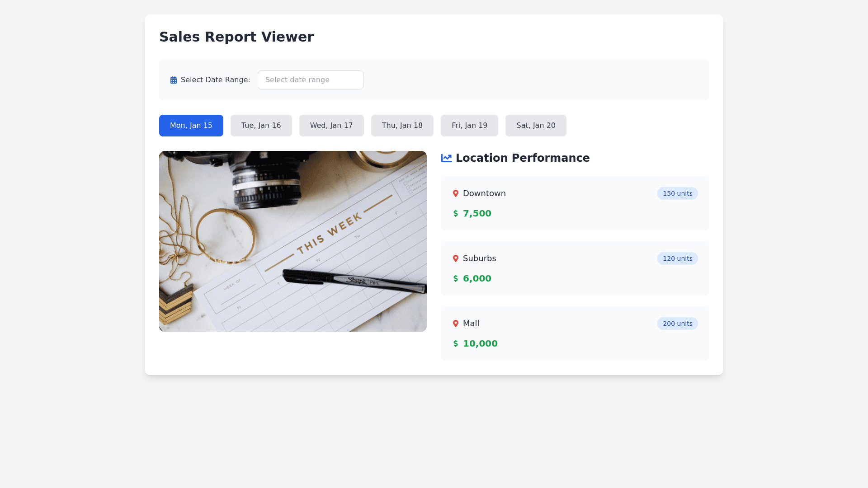Choose the Sat, Jan 20 tab
Viewport: 868px width, 488px height.
[536, 126]
